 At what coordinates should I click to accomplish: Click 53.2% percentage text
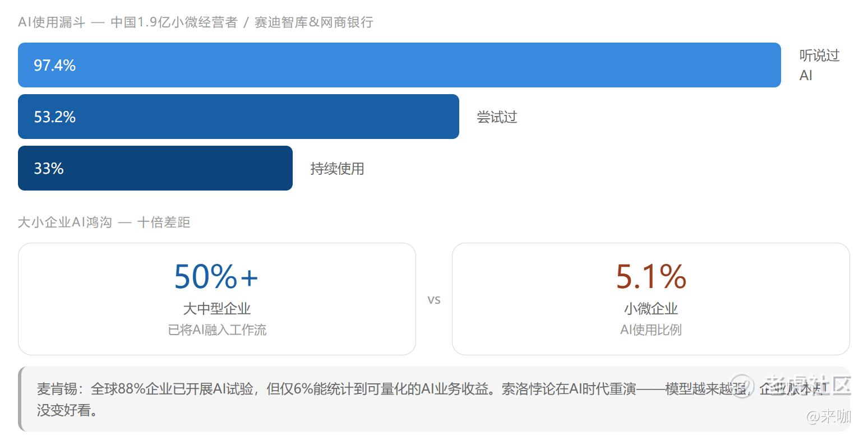coord(54,117)
